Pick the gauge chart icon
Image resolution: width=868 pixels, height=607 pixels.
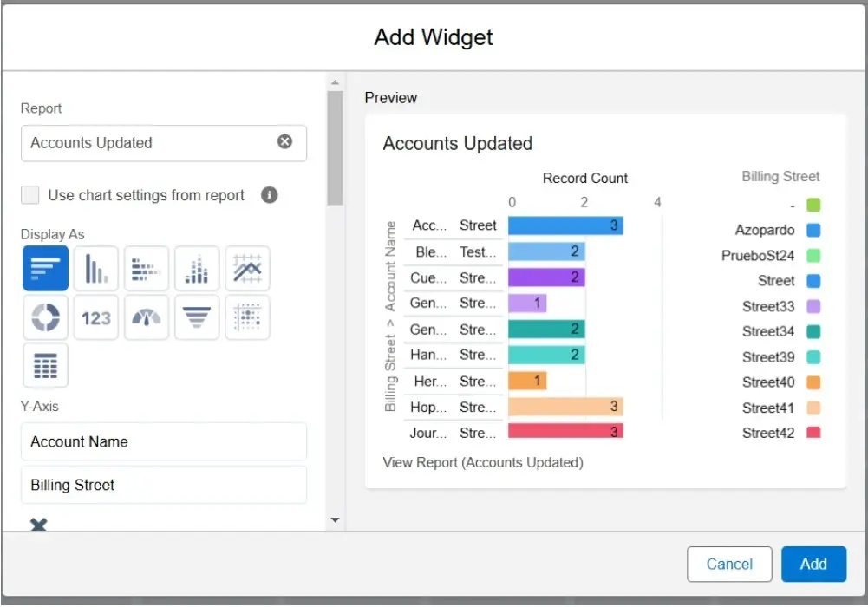[146, 317]
